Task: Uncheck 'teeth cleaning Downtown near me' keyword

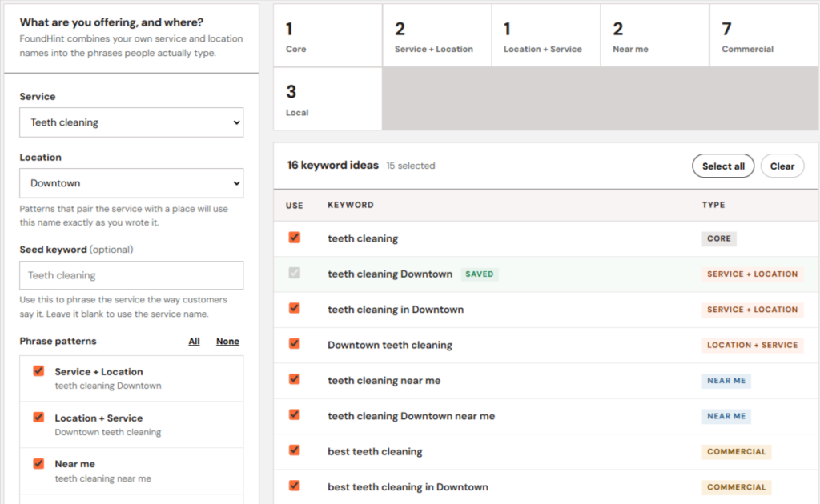Action: pyautogui.click(x=295, y=414)
